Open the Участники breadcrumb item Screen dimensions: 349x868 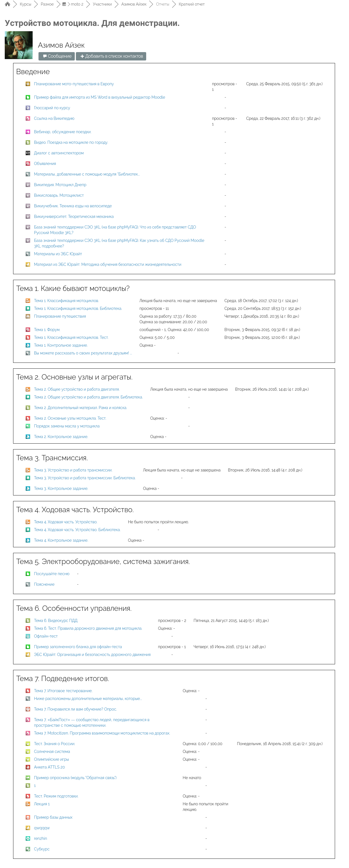(x=102, y=4)
